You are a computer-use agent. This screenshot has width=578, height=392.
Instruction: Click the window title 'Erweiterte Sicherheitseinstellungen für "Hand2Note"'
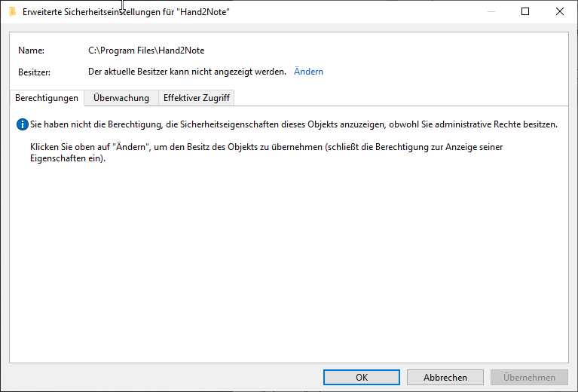coord(126,12)
